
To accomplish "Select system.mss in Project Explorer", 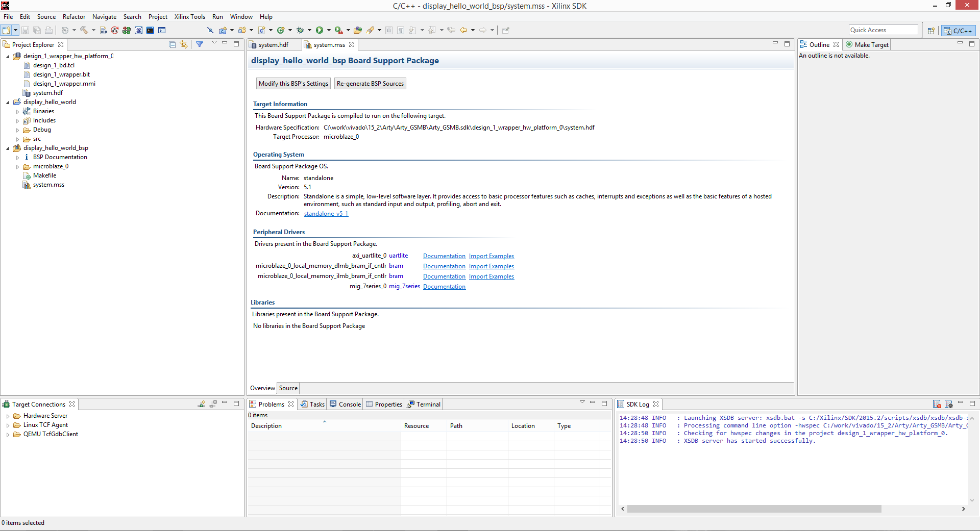I will pyautogui.click(x=48, y=185).
